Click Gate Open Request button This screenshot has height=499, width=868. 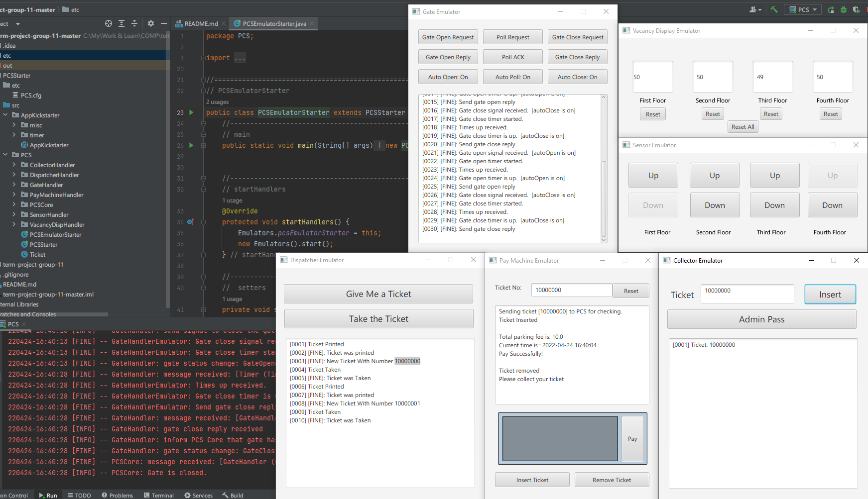(448, 37)
